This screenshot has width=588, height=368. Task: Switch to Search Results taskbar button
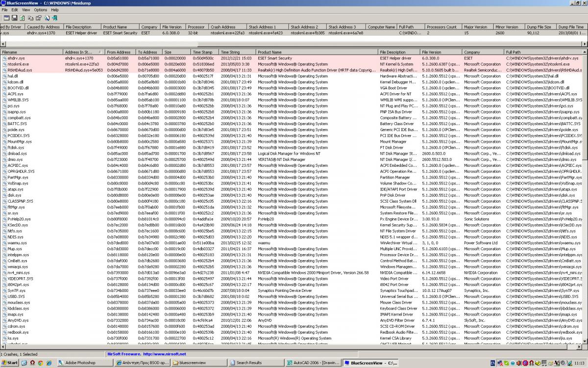click(x=256, y=363)
